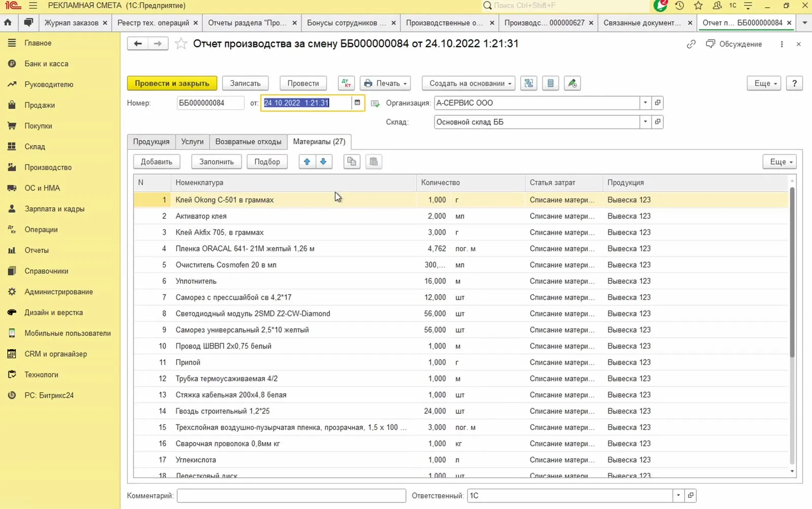The width and height of the screenshot is (812, 509).
Task: Open the notifications bell icon
Action: (660, 6)
